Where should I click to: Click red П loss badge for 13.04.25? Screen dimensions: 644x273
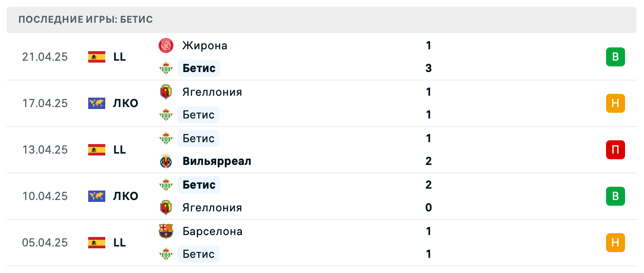pyautogui.click(x=615, y=150)
